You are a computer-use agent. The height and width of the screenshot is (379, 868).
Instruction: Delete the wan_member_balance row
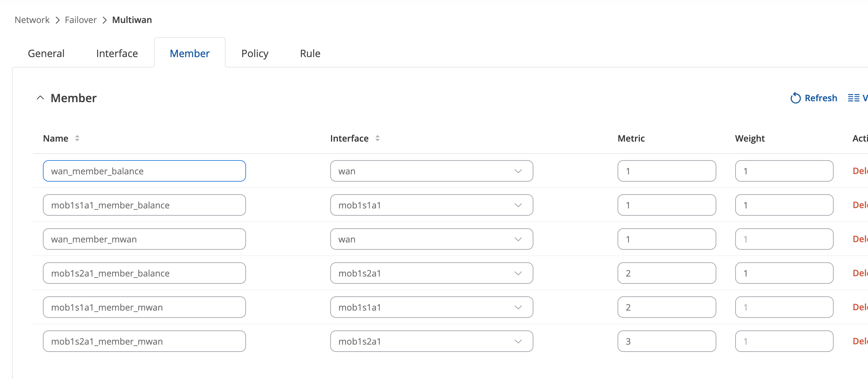(859, 171)
